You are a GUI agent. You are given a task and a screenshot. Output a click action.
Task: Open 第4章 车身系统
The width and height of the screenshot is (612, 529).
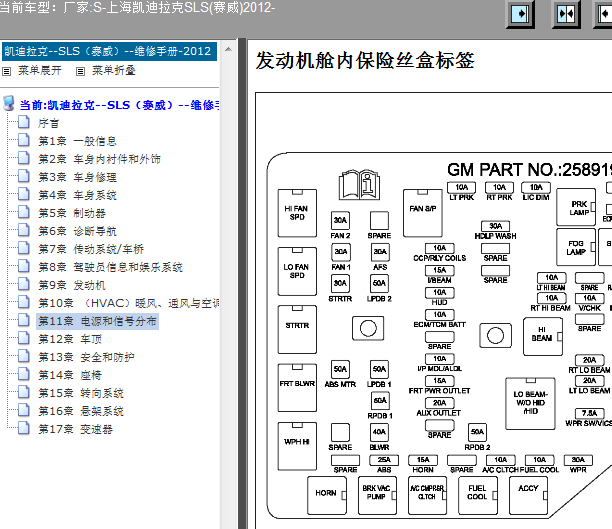coord(77,195)
